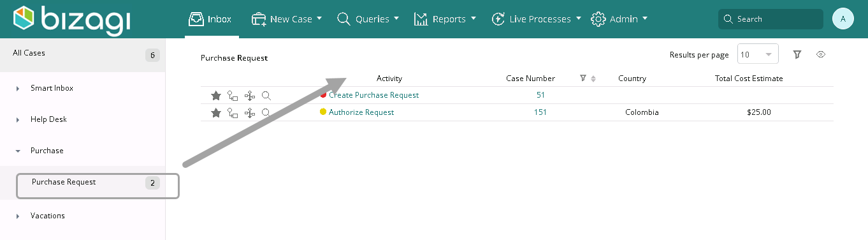Select All Cases in sidebar
Screen dimensions: 868x240
tap(82, 54)
